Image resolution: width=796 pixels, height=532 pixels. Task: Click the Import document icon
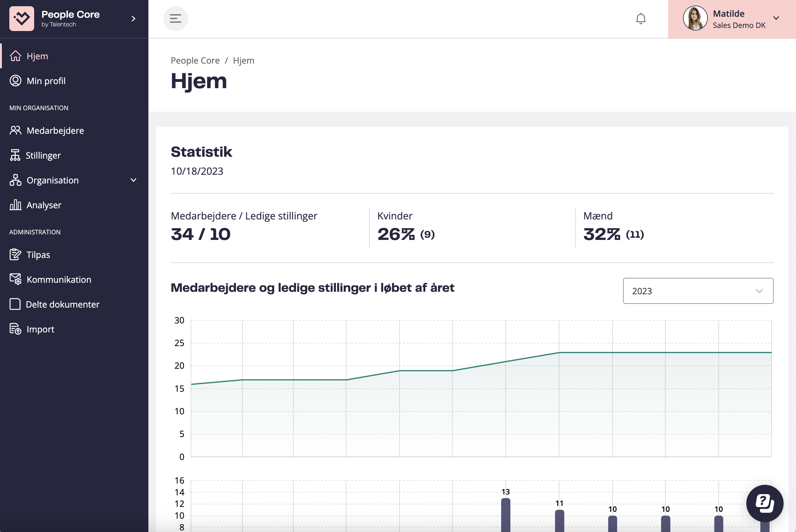15,329
